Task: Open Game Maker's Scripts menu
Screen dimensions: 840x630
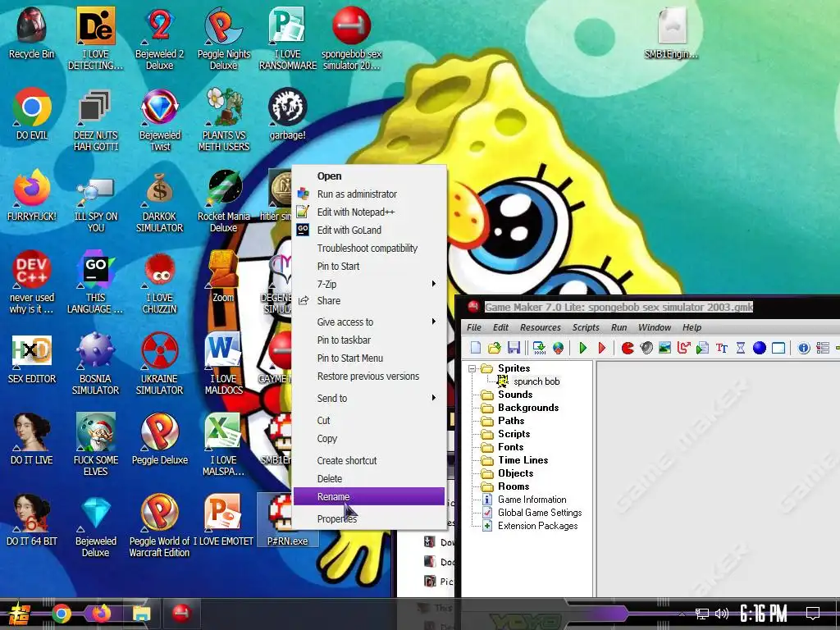Action: 586,327
